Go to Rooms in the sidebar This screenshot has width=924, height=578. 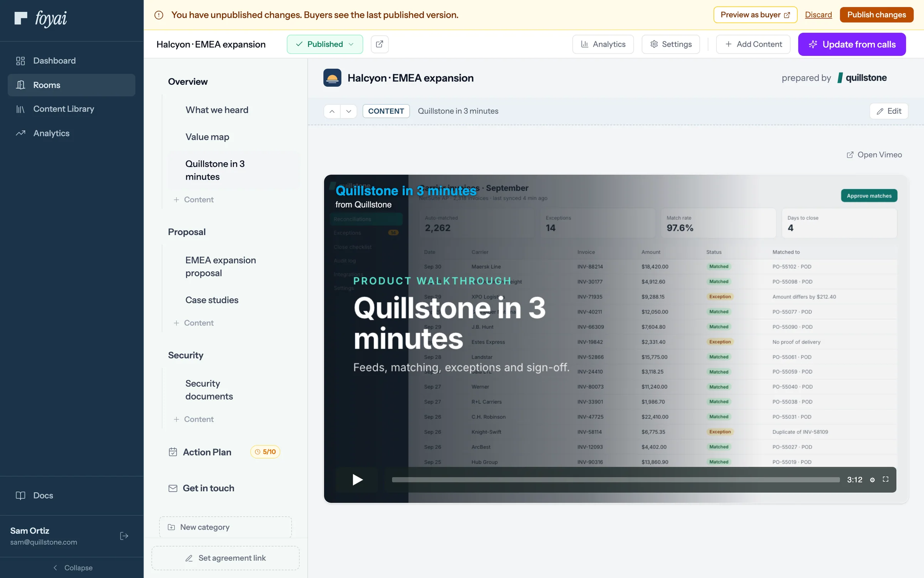coord(71,85)
